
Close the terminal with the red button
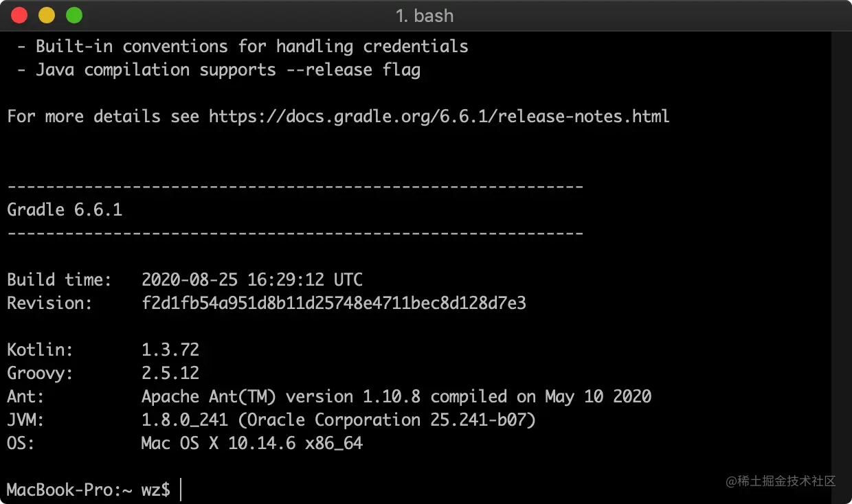pos(19,15)
